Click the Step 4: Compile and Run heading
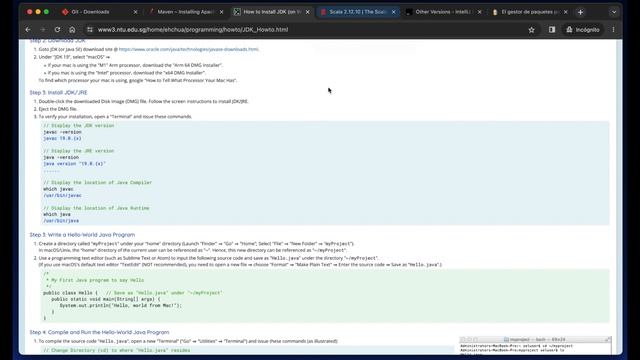This screenshot has width=640, height=360. click(99, 332)
